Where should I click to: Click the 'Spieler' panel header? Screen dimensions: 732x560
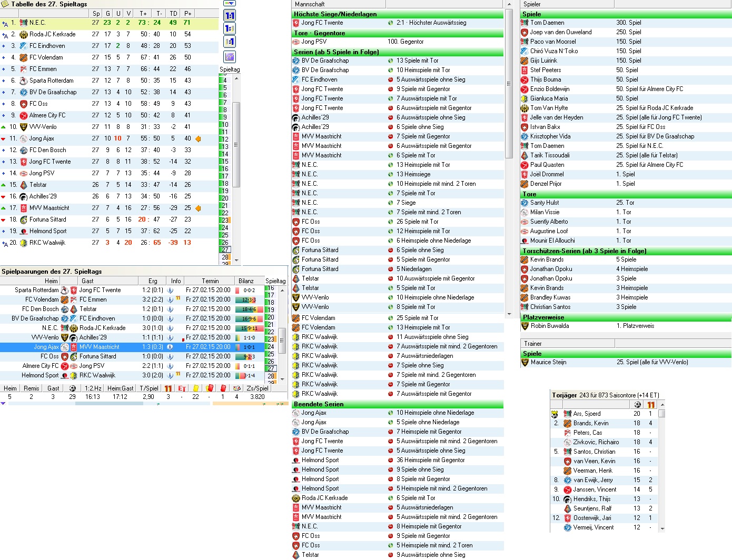(567, 4)
